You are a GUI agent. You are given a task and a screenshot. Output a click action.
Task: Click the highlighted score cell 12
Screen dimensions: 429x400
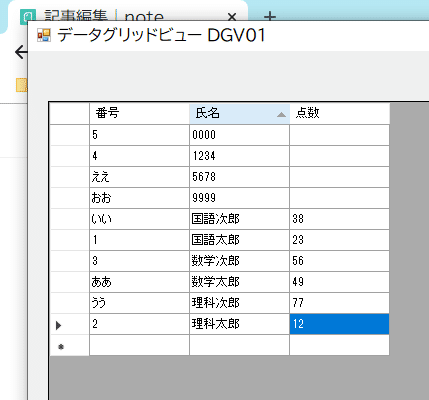pyautogui.click(x=339, y=324)
